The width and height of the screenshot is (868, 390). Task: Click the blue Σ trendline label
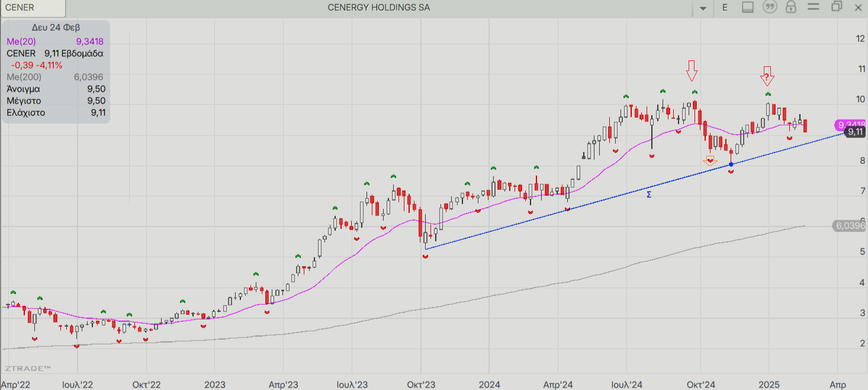tap(649, 194)
